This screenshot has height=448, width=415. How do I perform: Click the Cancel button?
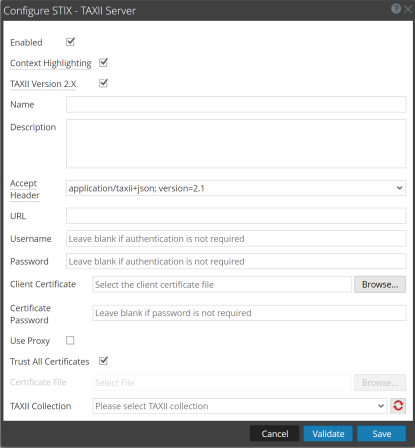click(x=275, y=434)
